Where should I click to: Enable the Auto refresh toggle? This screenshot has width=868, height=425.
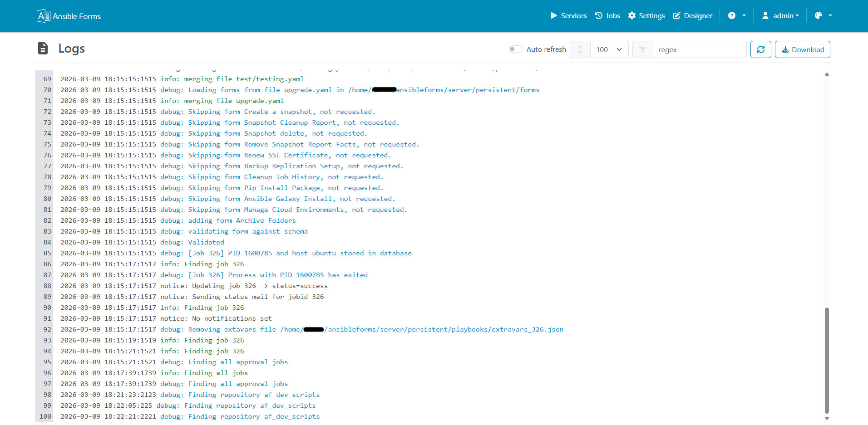click(515, 49)
